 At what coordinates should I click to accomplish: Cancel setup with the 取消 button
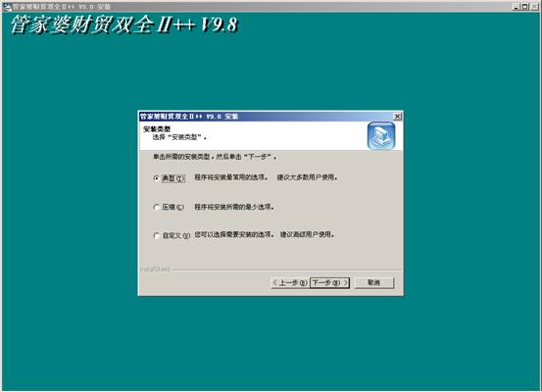point(374,283)
